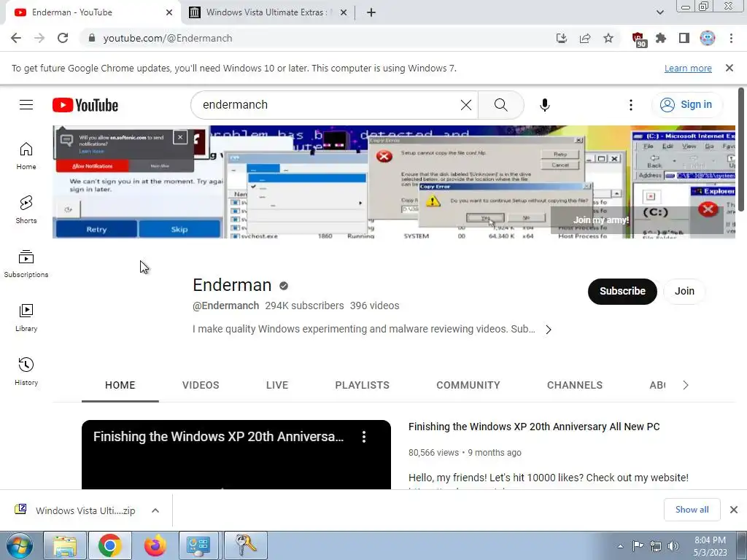This screenshot has width=747, height=560.
Task: Click the site lock icon in address bar
Action: coord(92,38)
